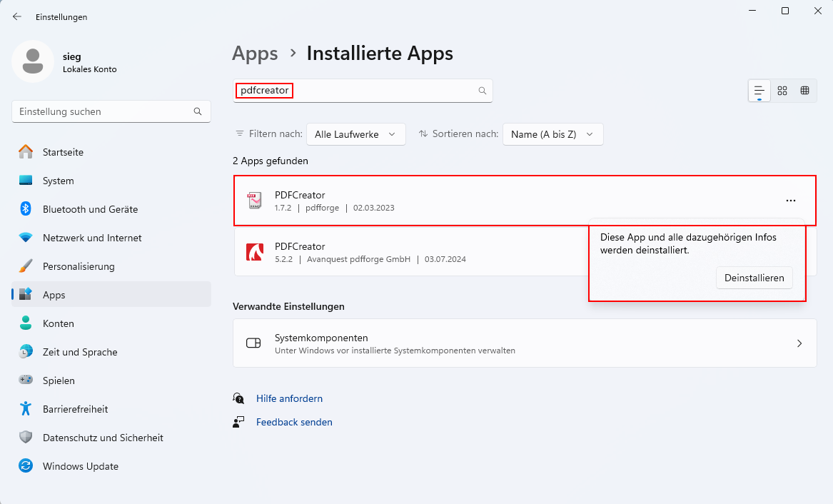
Task: Expand Systemkomponenten with the chevron arrow
Action: tap(799, 343)
